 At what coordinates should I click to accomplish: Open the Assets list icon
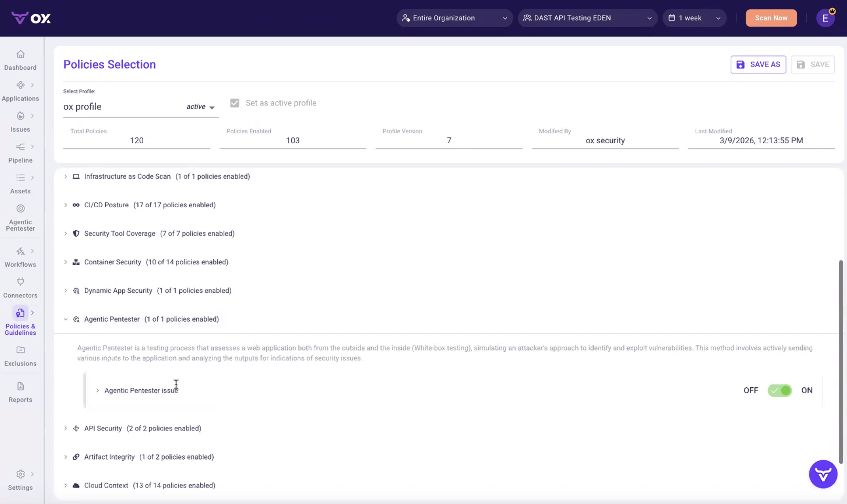[21, 178]
